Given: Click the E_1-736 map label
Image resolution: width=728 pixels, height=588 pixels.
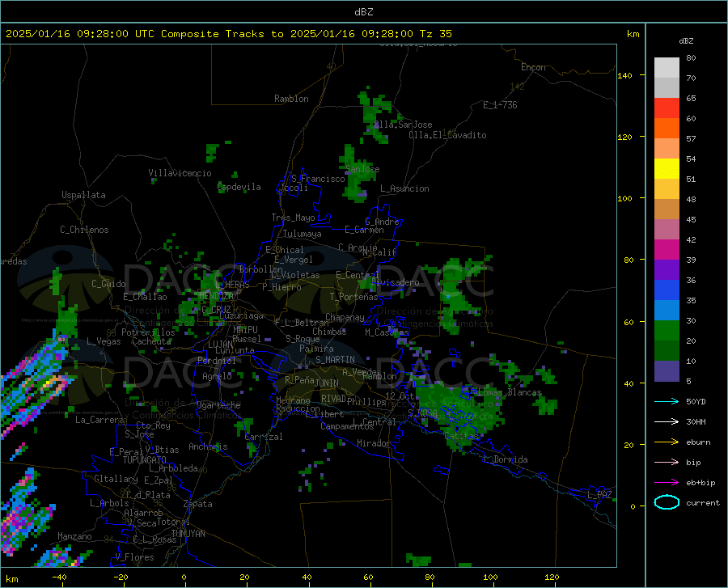Looking at the screenshot, I should click(x=500, y=105).
